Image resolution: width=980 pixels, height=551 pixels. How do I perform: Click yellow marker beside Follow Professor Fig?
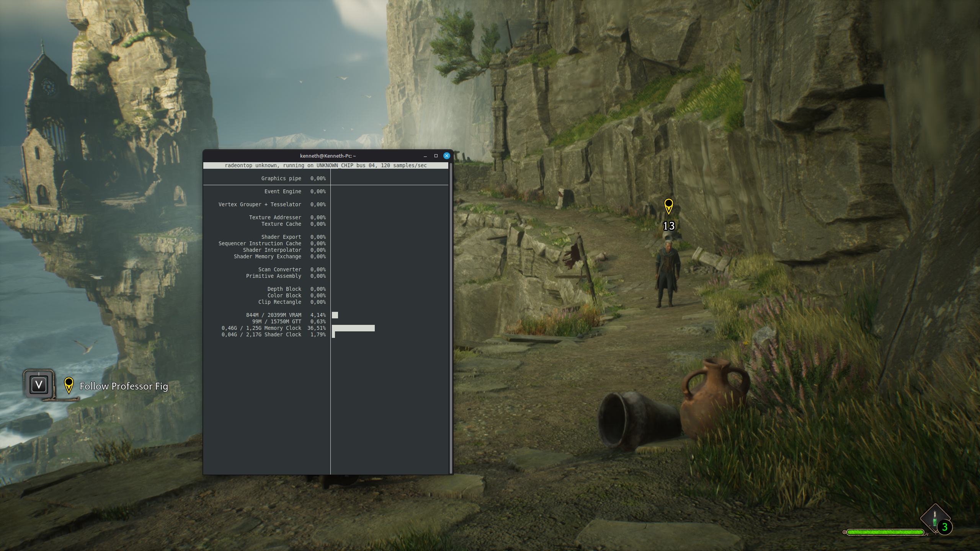[x=69, y=384]
